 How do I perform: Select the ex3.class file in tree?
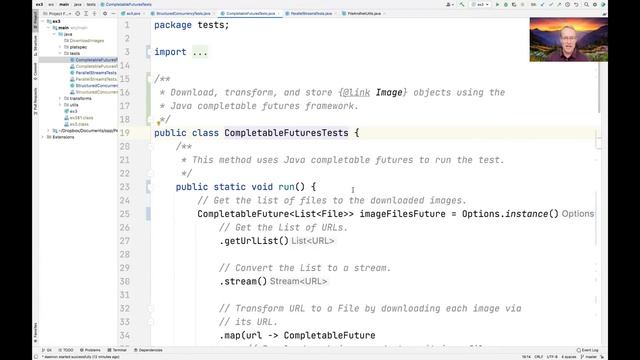pyautogui.click(x=76, y=124)
